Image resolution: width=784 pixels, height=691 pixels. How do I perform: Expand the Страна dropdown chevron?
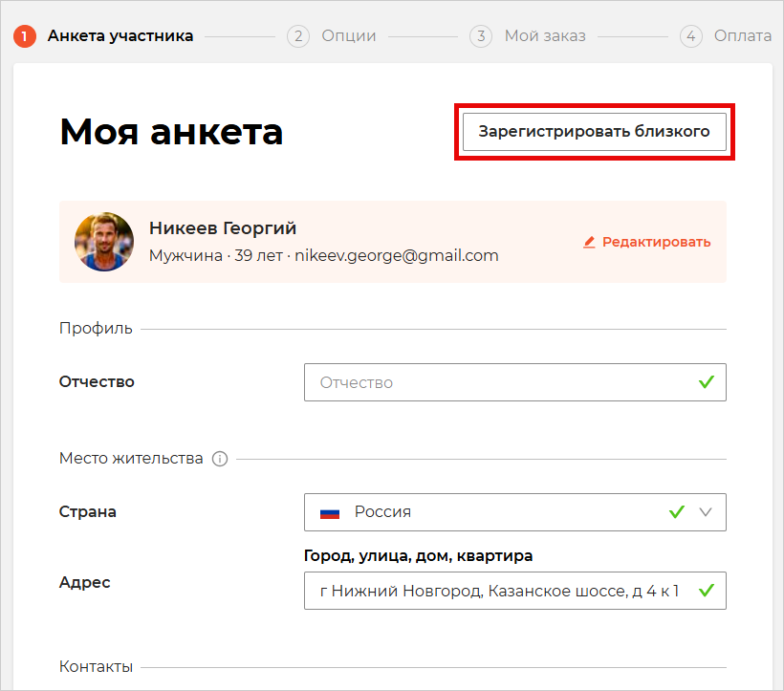coord(706,512)
